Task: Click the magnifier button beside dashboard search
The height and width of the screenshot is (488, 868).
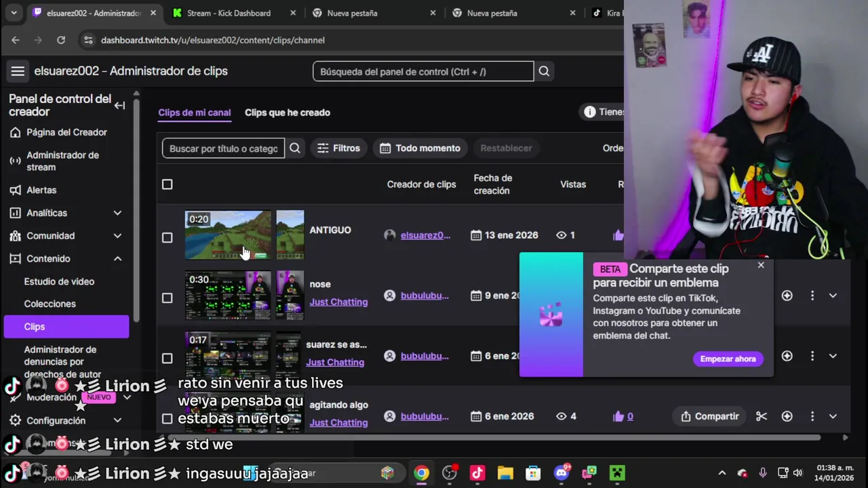Action: (544, 71)
